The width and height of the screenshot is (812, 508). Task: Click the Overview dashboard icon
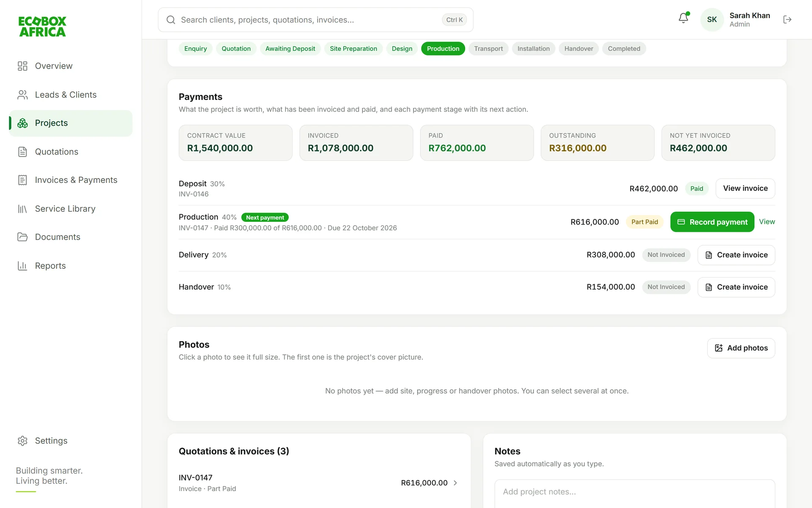22,66
